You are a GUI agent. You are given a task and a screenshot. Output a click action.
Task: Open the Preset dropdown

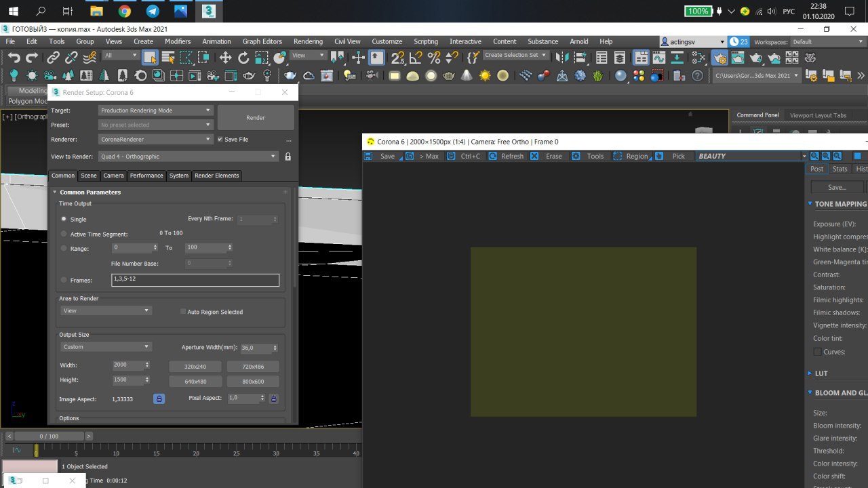[156, 125]
